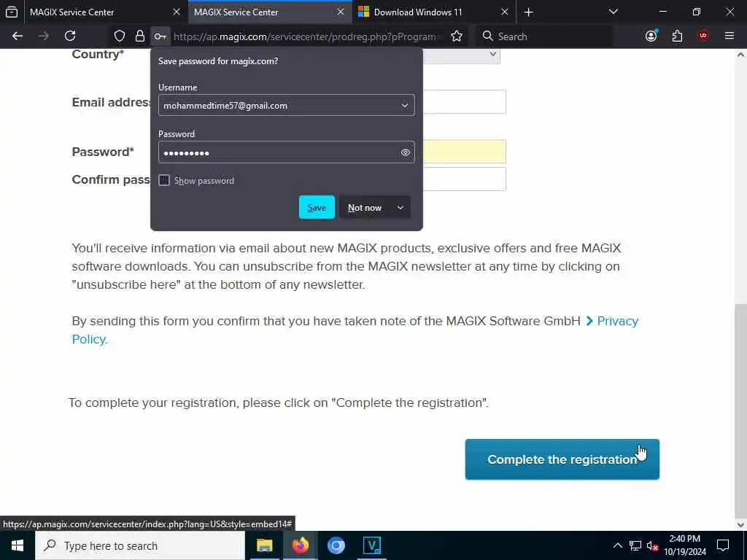The height and width of the screenshot is (560, 747).
Task: Open the VEGAS app in the taskbar
Action: click(371, 545)
